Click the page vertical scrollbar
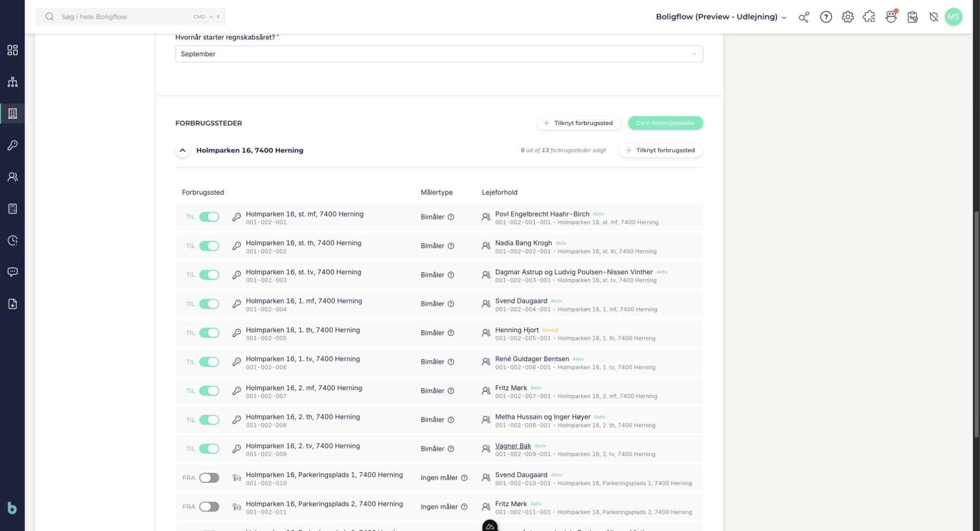Viewport: 980px width, 531px height. pos(976,324)
